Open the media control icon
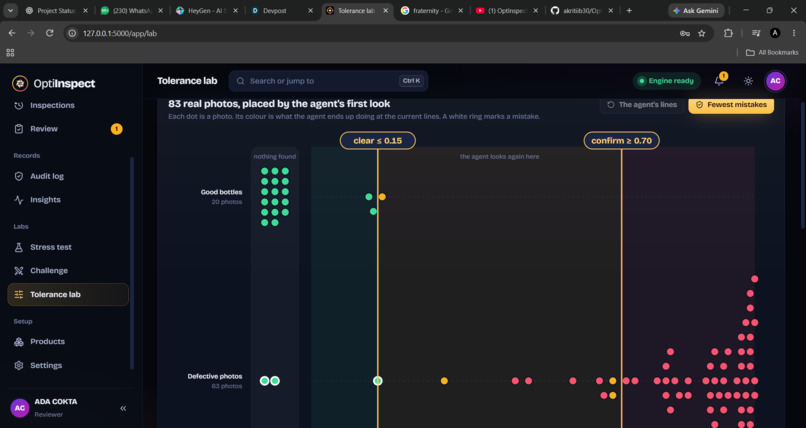The image size is (806, 428). 756,33
